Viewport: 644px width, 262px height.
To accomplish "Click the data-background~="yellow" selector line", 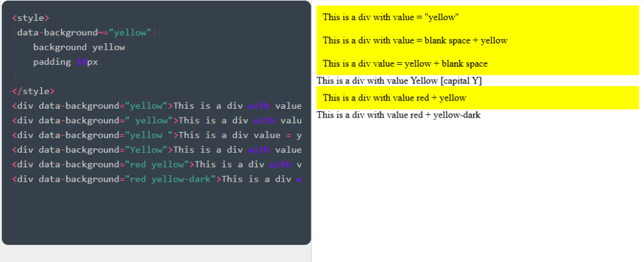I will click(x=84, y=32).
